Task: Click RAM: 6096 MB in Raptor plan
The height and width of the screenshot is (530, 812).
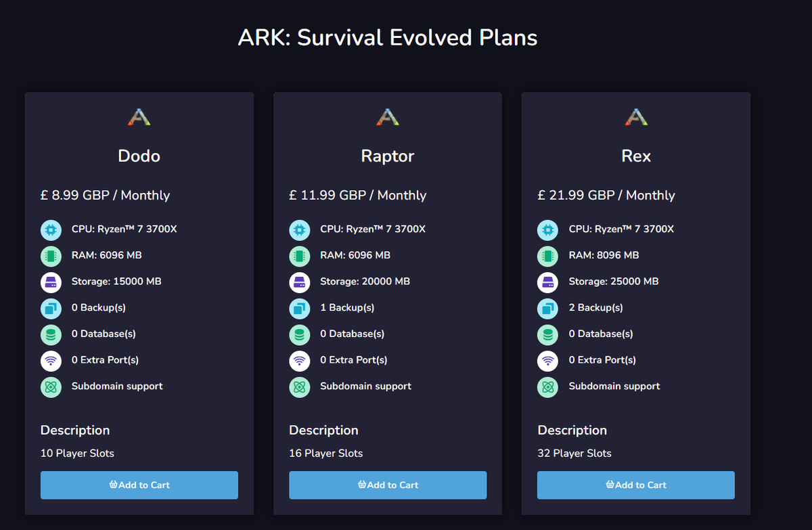Action: pyautogui.click(x=355, y=255)
